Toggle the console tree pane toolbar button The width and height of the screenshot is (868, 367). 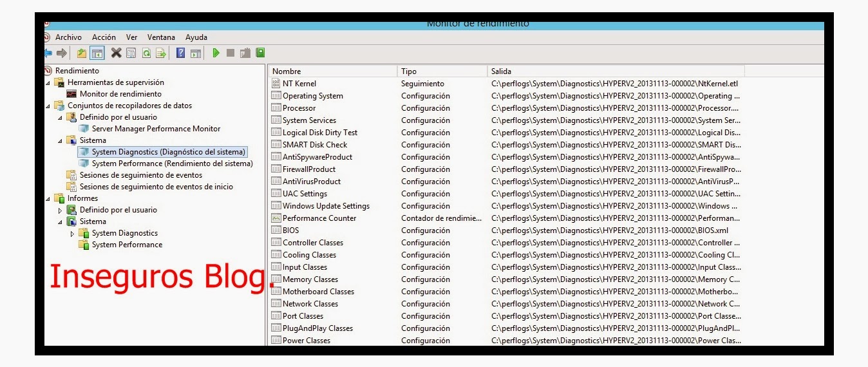[97, 53]
